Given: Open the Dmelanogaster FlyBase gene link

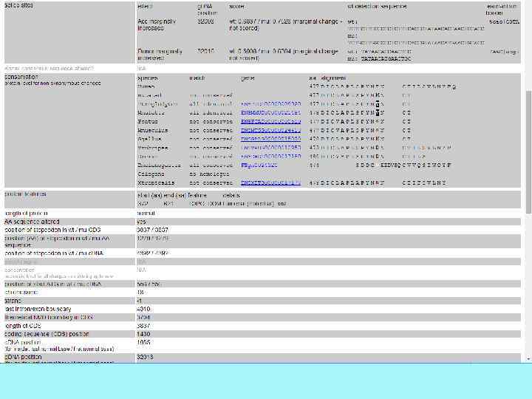Looking at the screenshot, I should coord(259,166).
